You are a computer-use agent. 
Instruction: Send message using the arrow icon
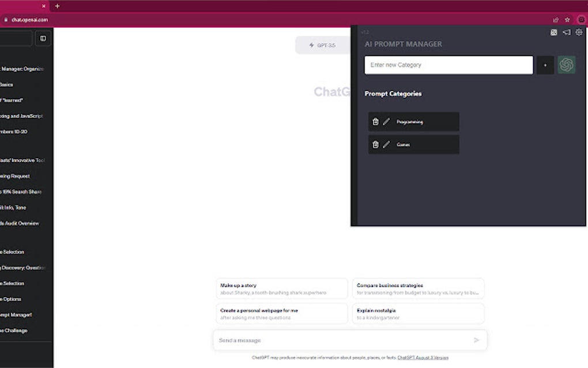[x=477, y=340]
